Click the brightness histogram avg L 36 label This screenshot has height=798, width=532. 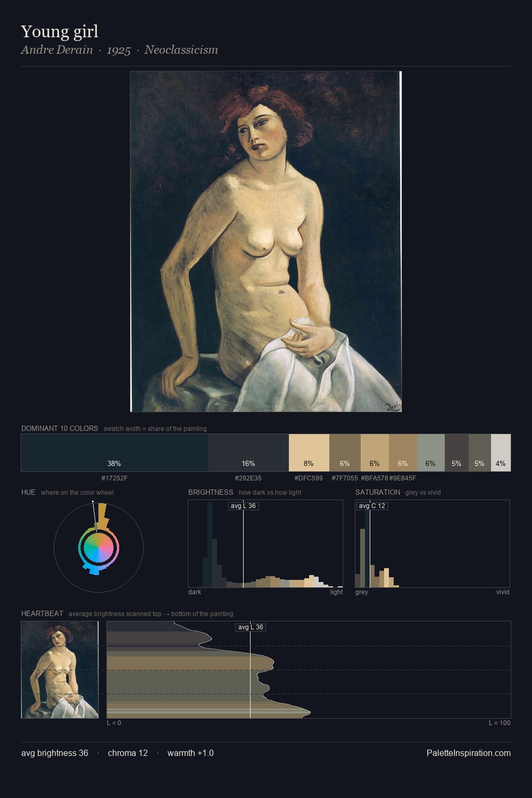[243, 506]
